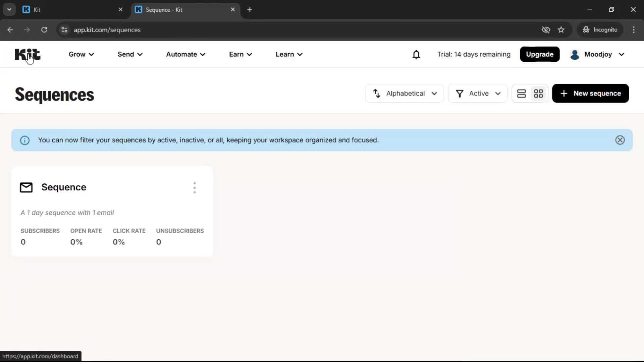Click the Upgrade button
644x362 pixels.
click(540, 54)
